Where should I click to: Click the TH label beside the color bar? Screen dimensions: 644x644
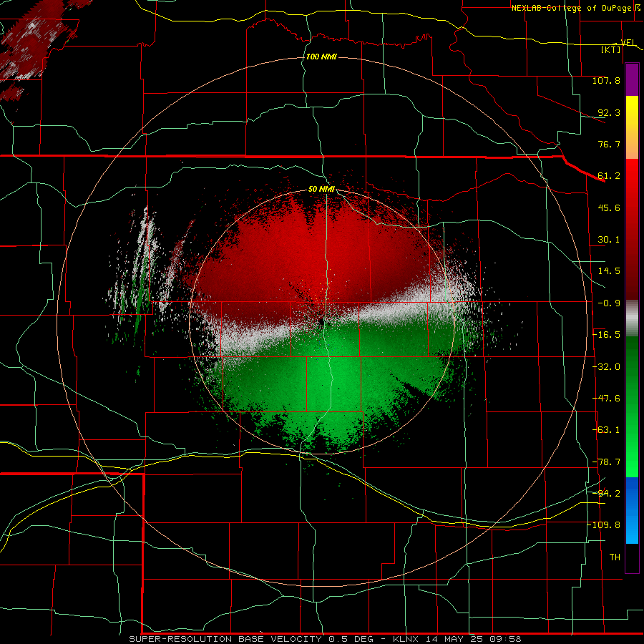(x=615, y=557)
